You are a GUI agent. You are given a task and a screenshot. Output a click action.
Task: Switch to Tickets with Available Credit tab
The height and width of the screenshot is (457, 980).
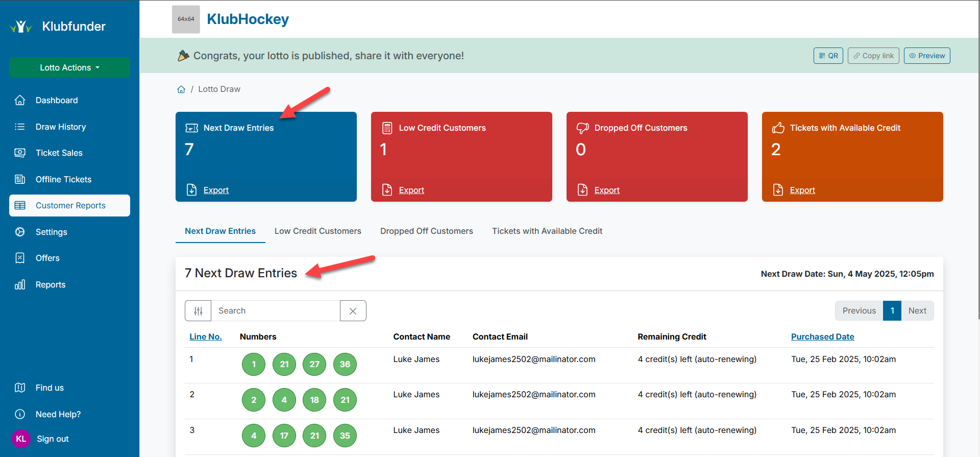[x=547, y=231]
